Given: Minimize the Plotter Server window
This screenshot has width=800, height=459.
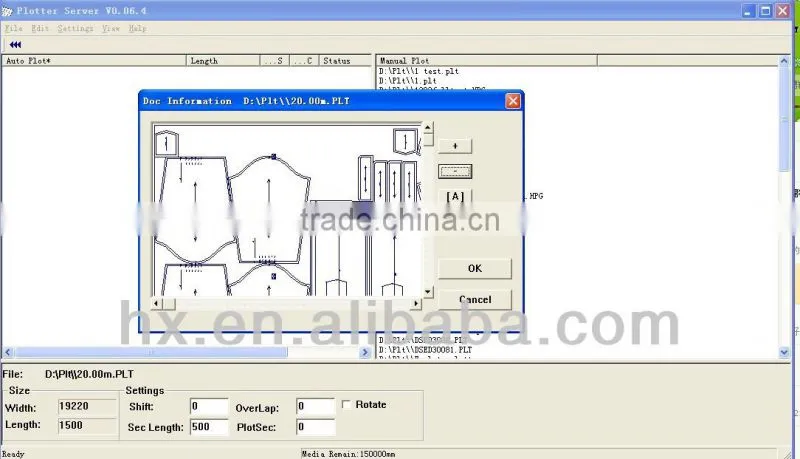Looking at the screenshot, I should coord(748,11).
